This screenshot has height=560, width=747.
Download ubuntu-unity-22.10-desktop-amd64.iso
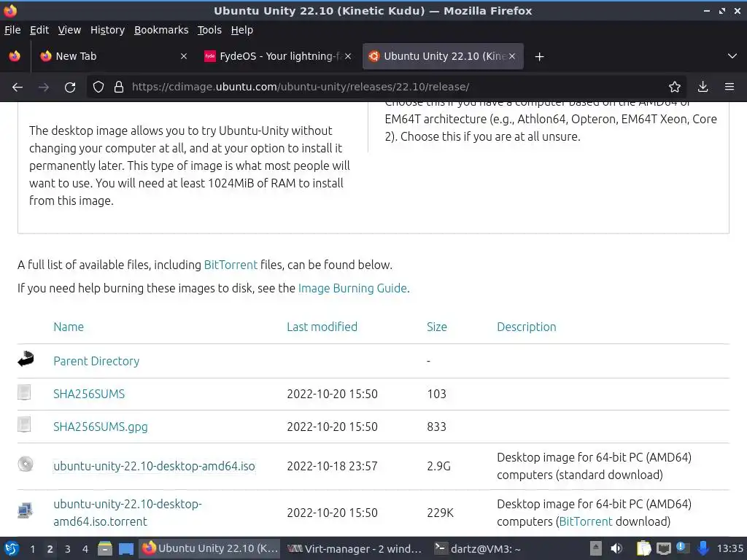pos(155,466)
